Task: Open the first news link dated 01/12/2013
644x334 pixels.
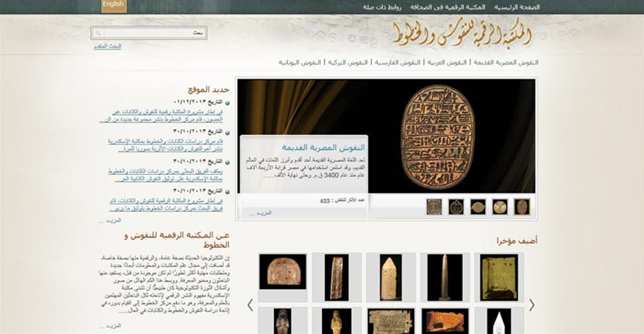Action: [x=161, y=116]
